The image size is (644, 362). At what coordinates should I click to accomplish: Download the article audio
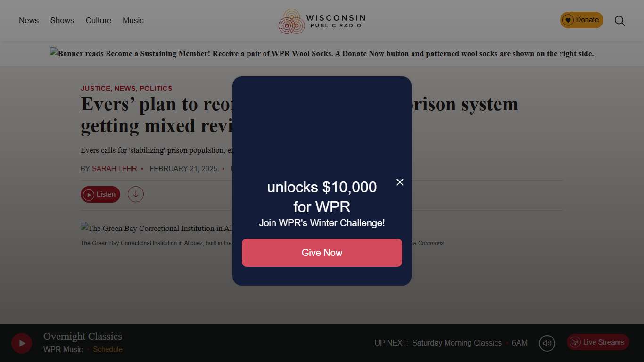pos(136,194)
